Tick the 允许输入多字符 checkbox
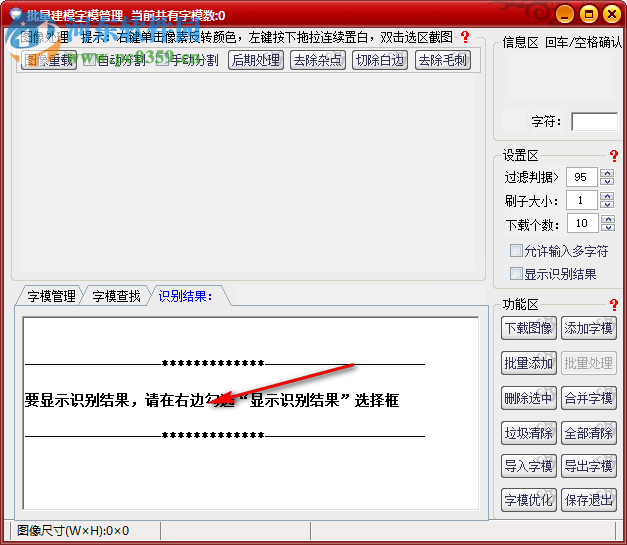Viewport: 627px width, 545px height. pyautogui.click(x=516, y=251)
